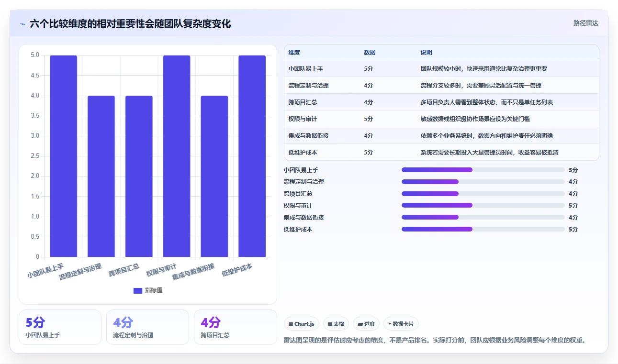
Task: Click the 5分 score in the 低维护成本 table row
Action: pos(368,153)
